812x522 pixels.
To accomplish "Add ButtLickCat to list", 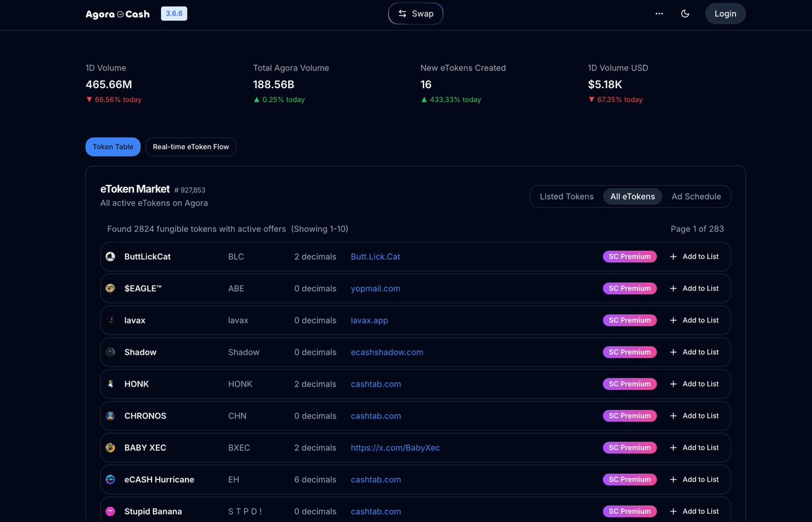I will 694,257.
